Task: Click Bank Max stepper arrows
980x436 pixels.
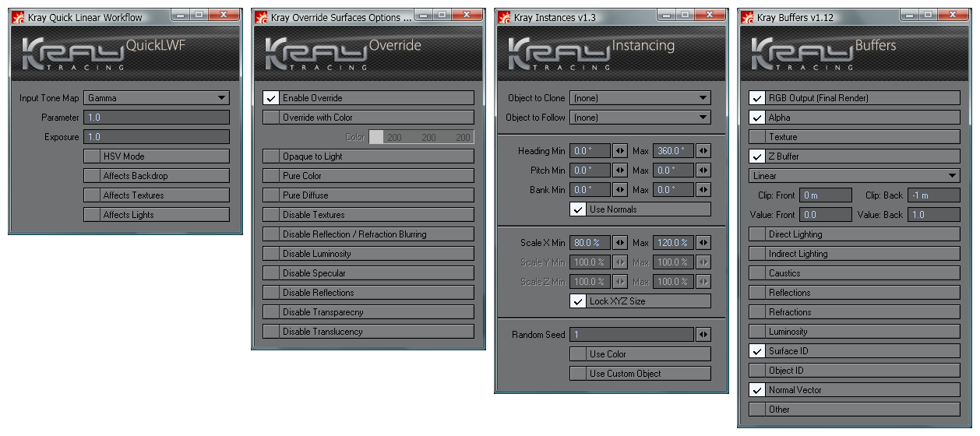Action: pos(703,190)
